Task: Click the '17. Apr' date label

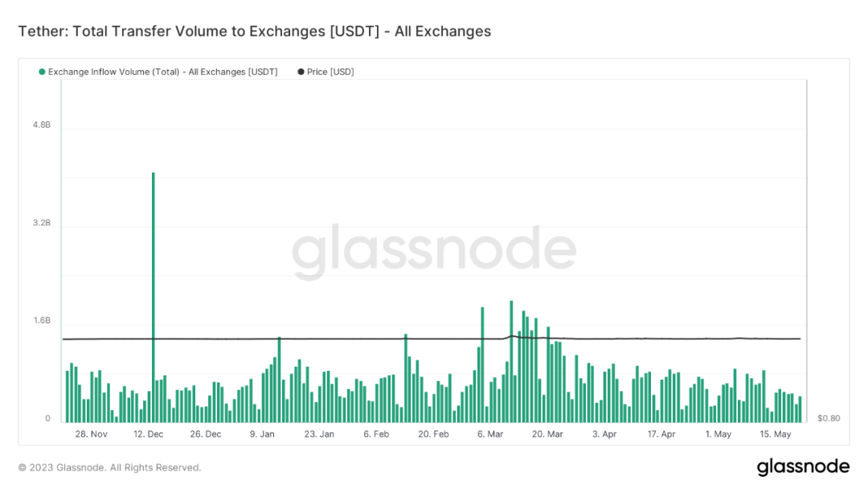Action: coord(661,434)
